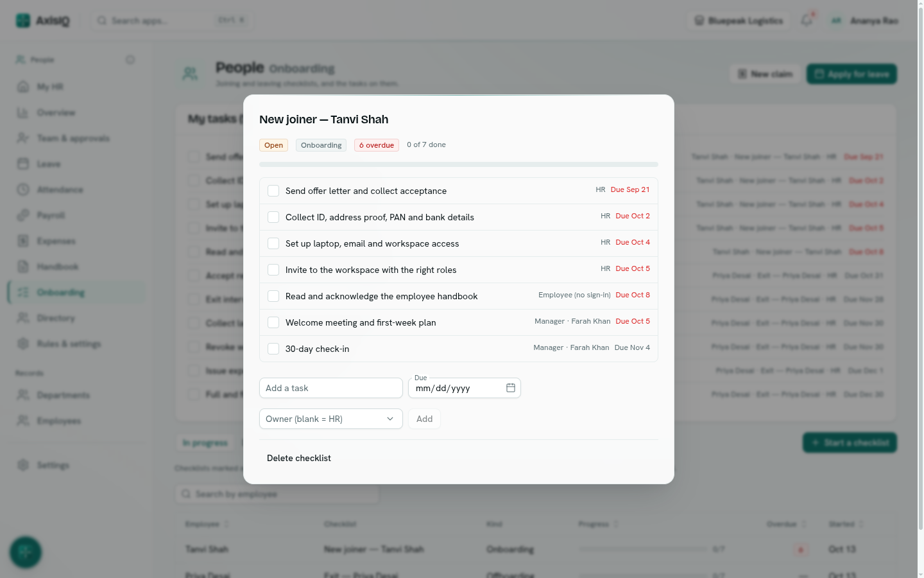Click the Departments icon in sidebar

click(x=23, y=395)
